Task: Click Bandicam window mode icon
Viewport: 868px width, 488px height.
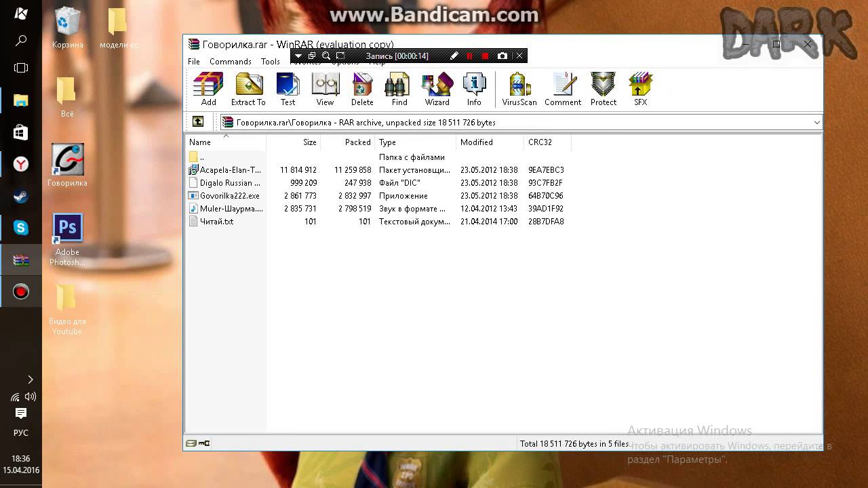Action: (x=312, y=56)
